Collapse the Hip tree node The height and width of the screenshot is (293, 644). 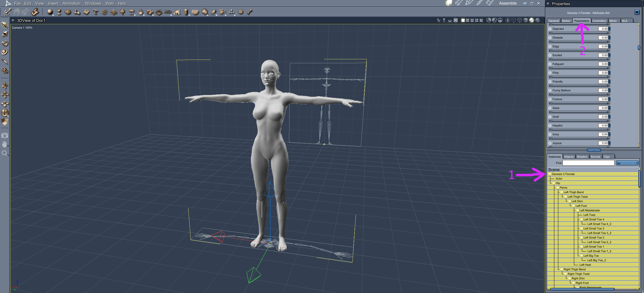(x=554, y=183)
